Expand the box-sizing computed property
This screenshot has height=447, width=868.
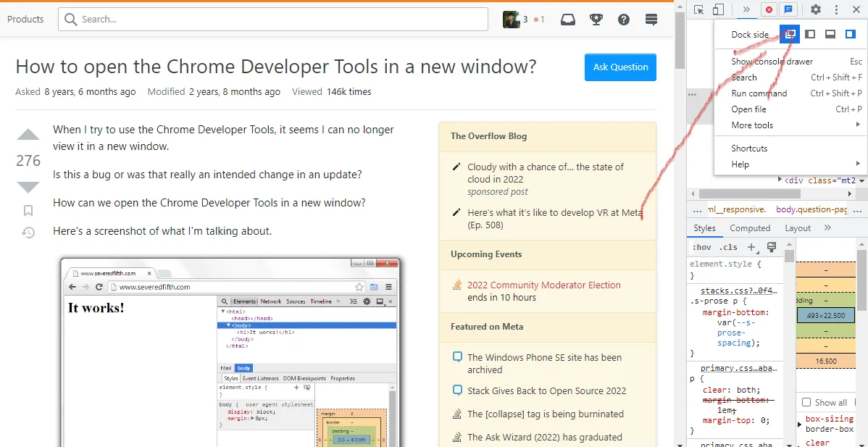pyautogui.click(x=799, y=425)
